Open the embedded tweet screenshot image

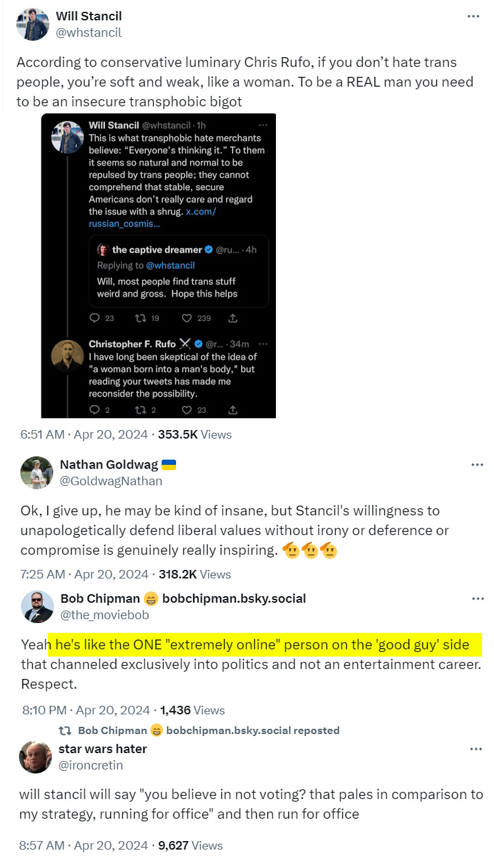coord(158,265)
